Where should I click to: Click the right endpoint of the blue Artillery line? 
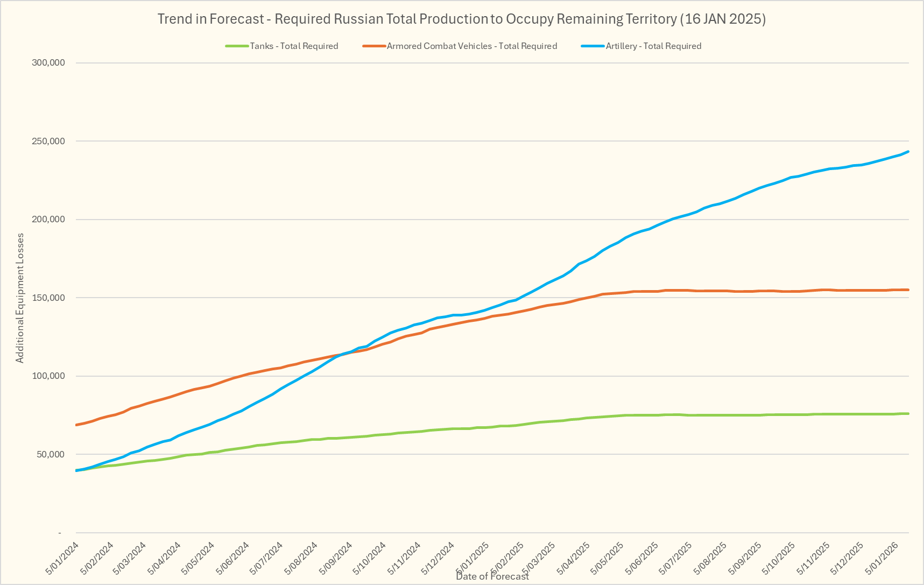(908, 151)
